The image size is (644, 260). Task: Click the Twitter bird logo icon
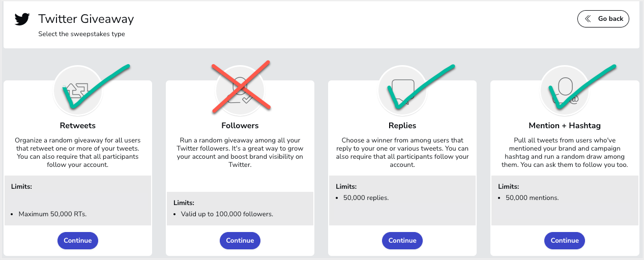tap(22, 19)
